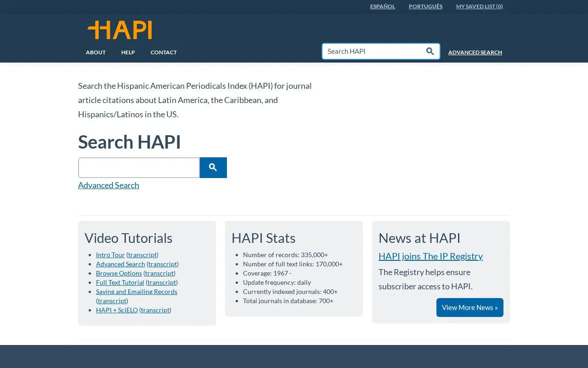Image resolution: width=588 pixels, height=368 pixels.
Task: Click 'Currently indexed journals: 400+' stat
Action: (290, 292)
